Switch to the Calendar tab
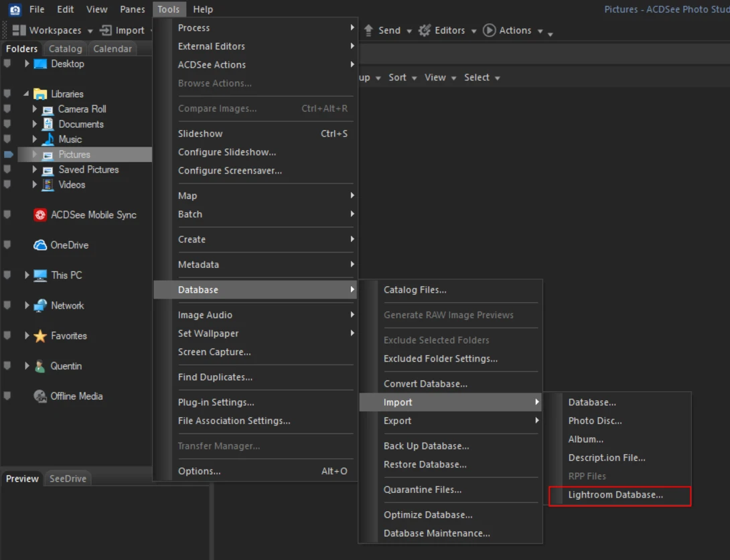The height and width of the screenshot is (560, 730). [x=113, y=49]
